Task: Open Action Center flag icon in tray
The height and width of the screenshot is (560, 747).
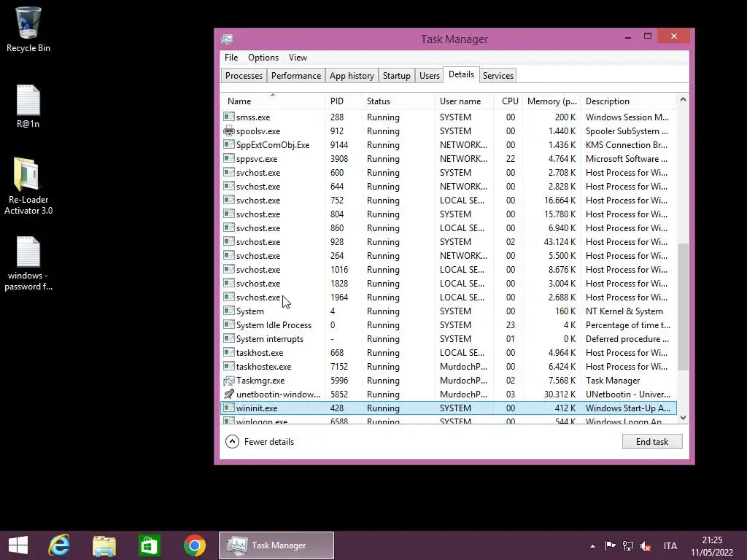Action: (610, 545)
